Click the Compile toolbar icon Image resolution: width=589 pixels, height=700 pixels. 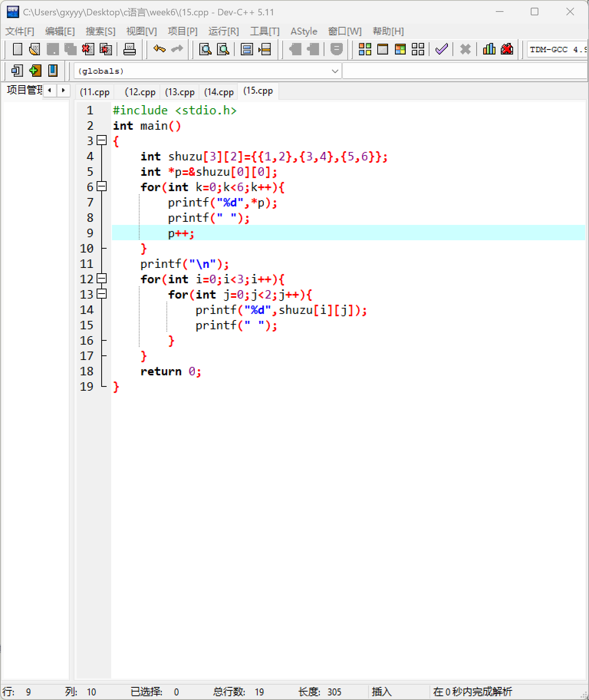click(365, 49)
